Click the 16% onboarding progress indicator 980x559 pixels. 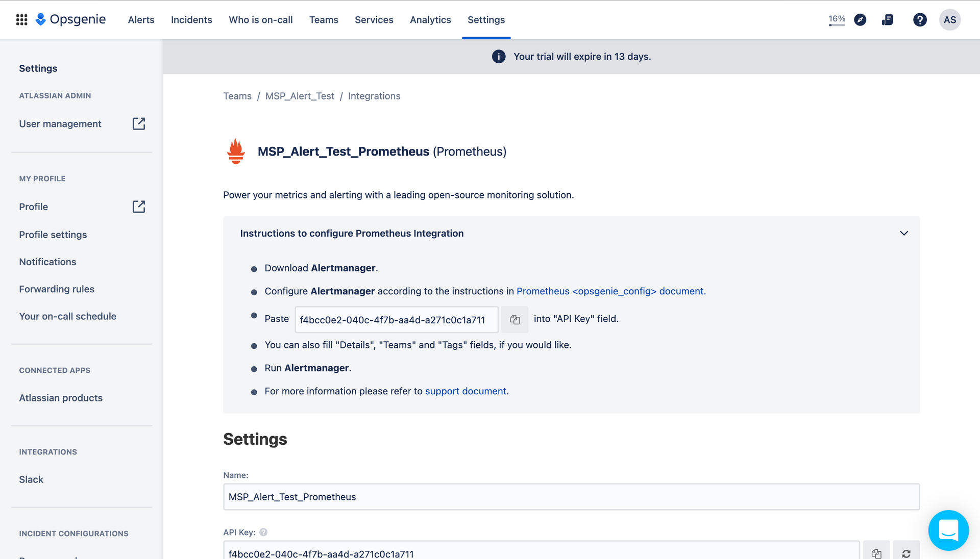[x=837, y=20]
